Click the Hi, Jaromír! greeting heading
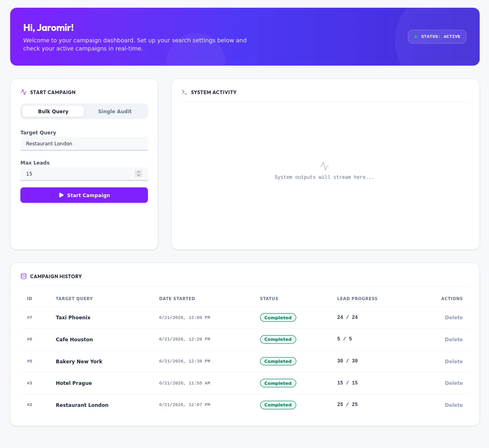The height and width of the screenshot is (448, 489). pos(48,28)
